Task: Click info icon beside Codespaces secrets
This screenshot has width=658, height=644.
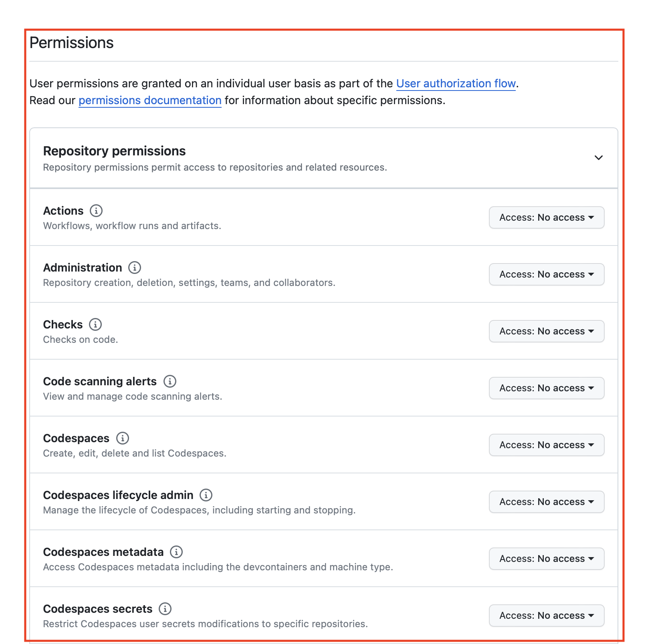Action: tap(165, 608)
